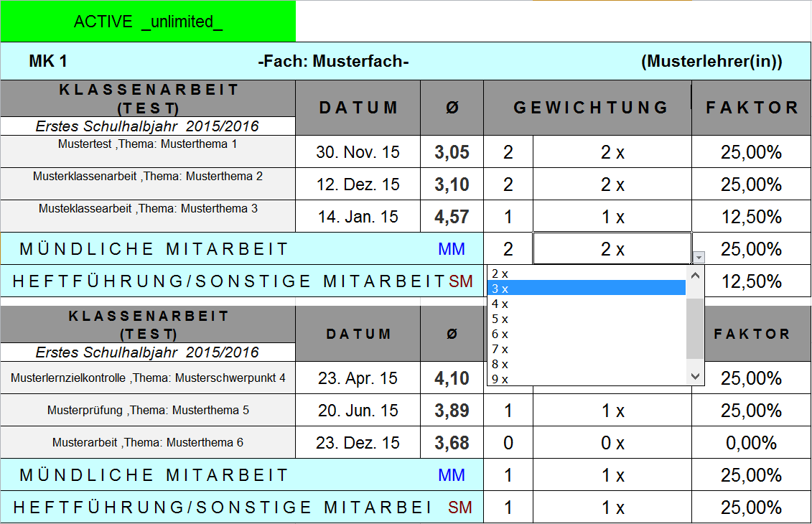
Task: Select the "Erstes Schulhalbjahr 2015/2016" header row
Action: tap(148, 126)
